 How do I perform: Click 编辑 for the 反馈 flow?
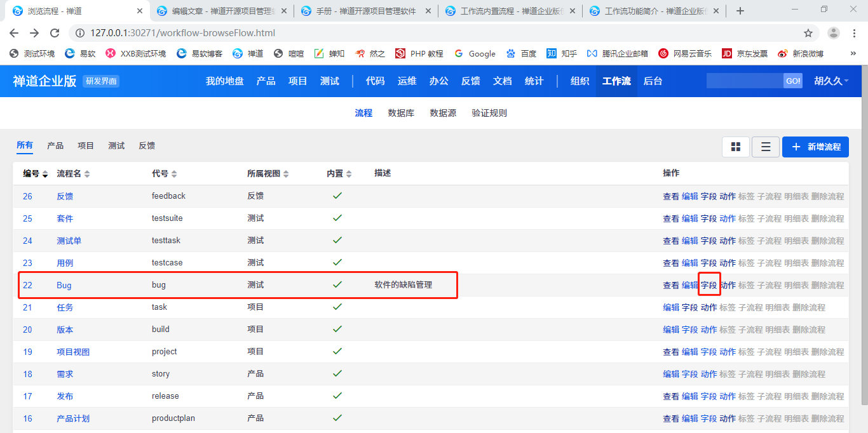690,196
